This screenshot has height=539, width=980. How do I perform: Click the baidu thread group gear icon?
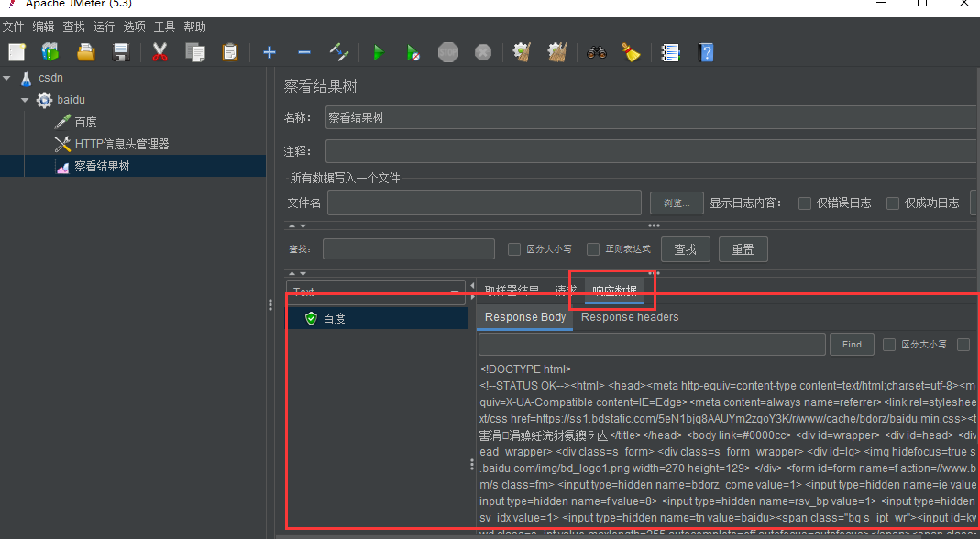pos(44,100)
